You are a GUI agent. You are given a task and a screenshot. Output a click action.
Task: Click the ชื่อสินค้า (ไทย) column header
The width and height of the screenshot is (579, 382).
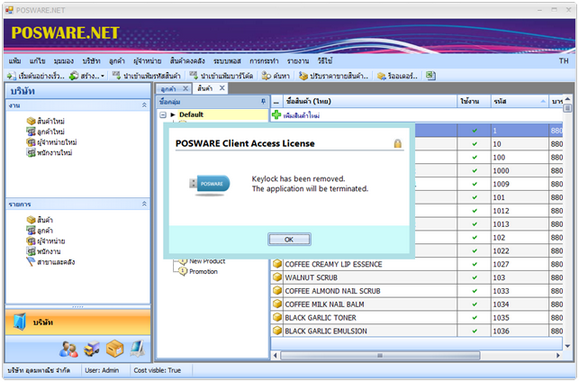370,101
